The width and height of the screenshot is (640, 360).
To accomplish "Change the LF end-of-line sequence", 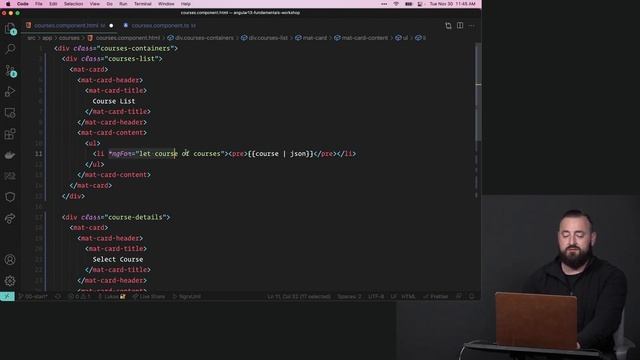I will [x=393, y=296].
